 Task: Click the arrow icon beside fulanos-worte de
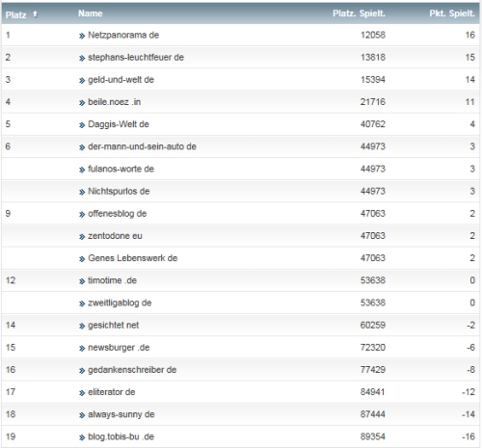tap(82, 170)
